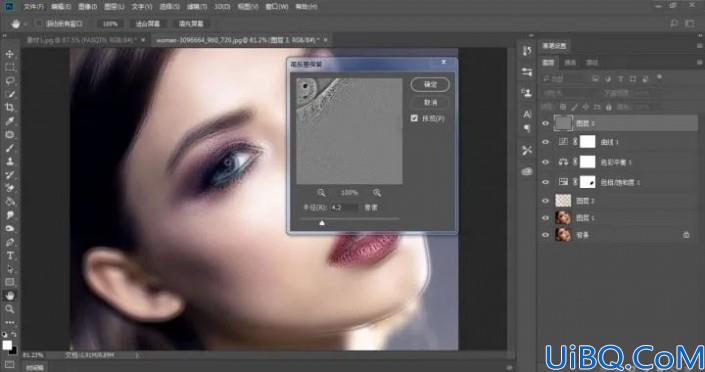Image resolution: width=705 pixels, height=372 pixels.
Task: Hide the Curves 1 adjustment layer
Action: pyautogui.click(x=545, y=142)
